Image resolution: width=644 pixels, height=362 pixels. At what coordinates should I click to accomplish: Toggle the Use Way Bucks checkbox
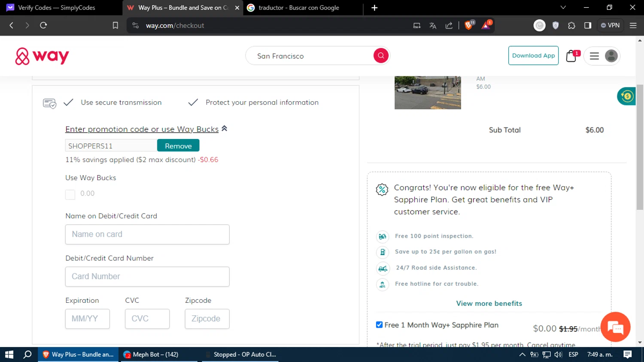[x=70, y=194]
